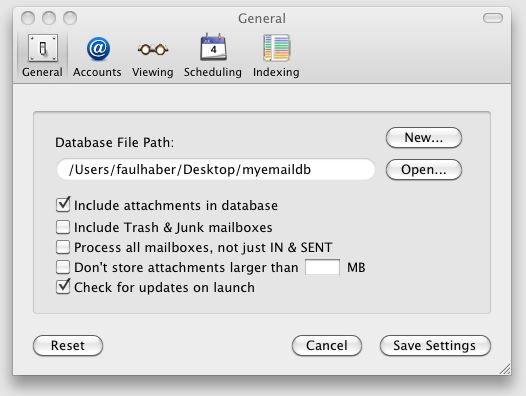Viewport: 526px width, 396px height.
Task: Click the Open... database button
Action: coord(424,169)
